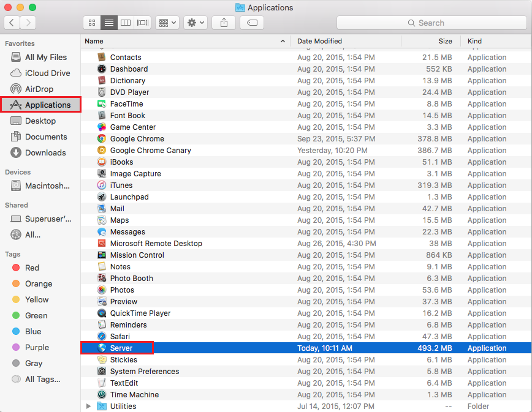
Task: Click the Photos app icon
Action: [x=102, y=290]
